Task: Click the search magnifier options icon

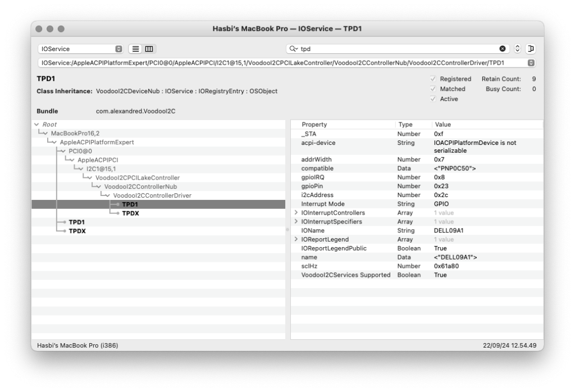Action: pyautogui.click(x=294, y=49)
